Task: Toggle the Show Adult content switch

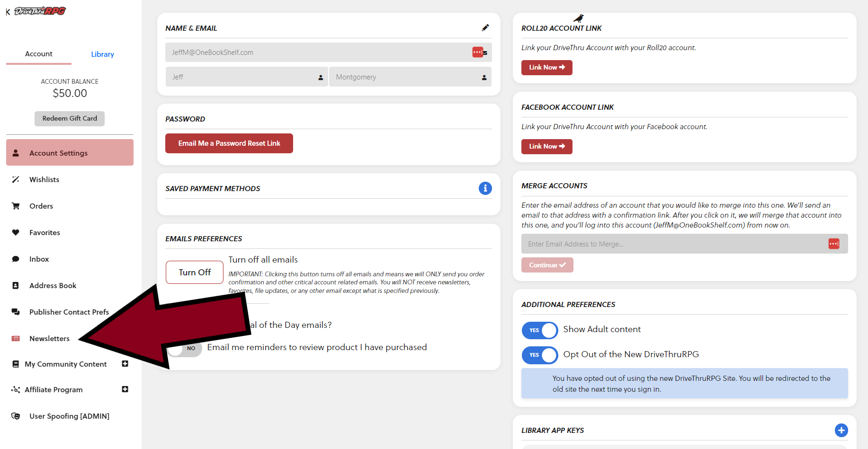Action: [x=540, y=330]
